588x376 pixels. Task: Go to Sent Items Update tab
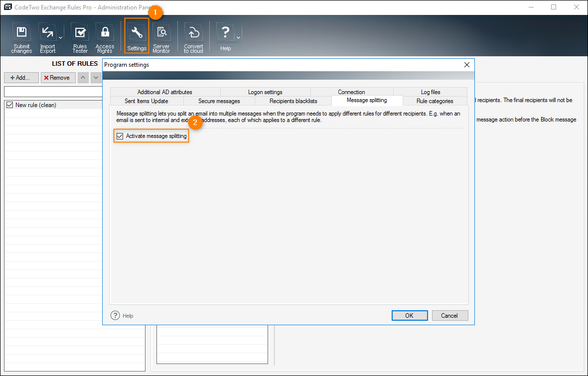coord(146,101)
